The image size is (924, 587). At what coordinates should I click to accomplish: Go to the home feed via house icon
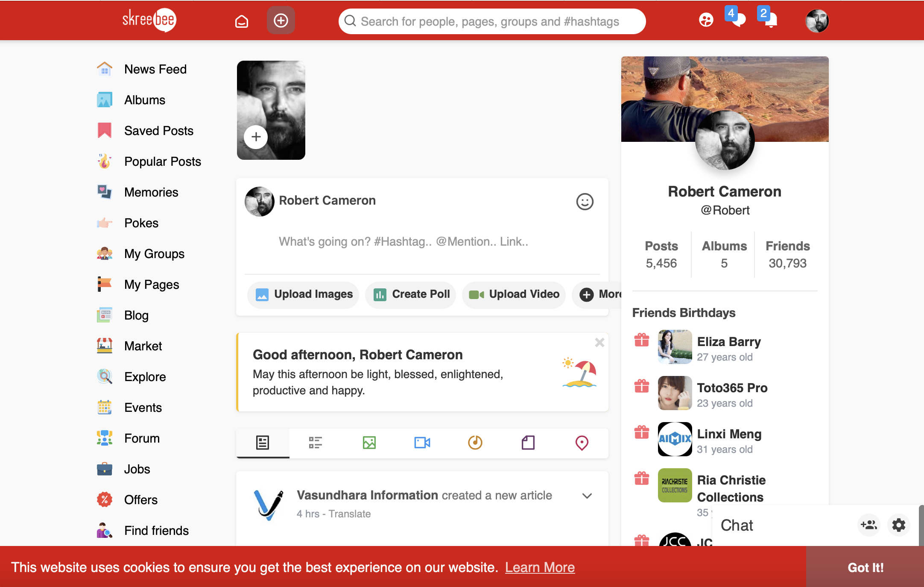click(241, 20)
